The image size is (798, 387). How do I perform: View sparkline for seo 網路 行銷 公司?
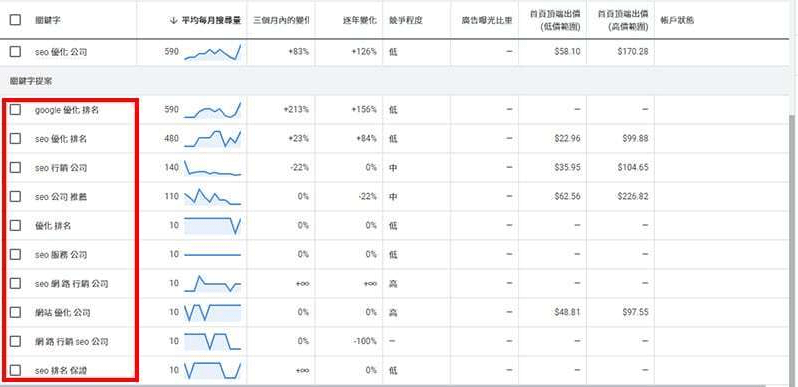pos(213,284)
